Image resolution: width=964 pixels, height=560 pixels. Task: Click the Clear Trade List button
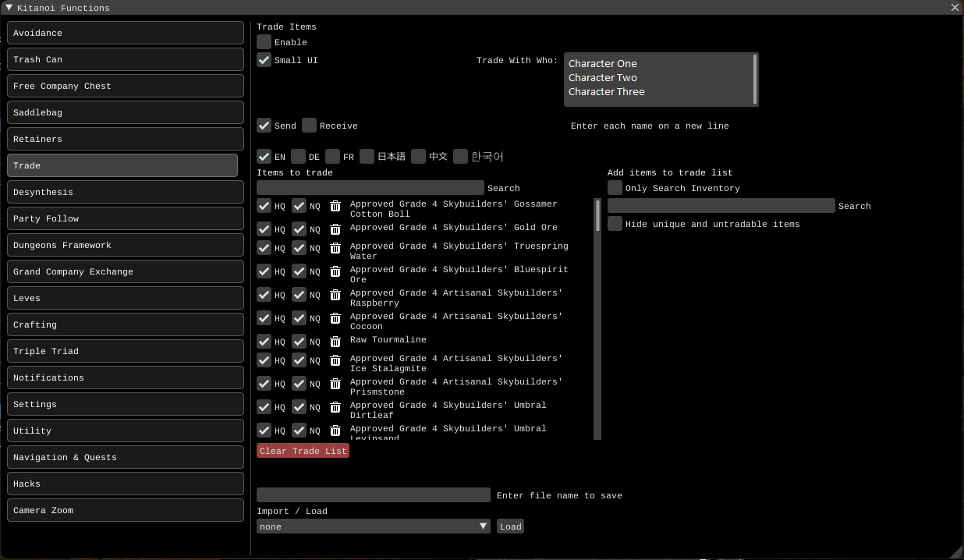point(303,451)
